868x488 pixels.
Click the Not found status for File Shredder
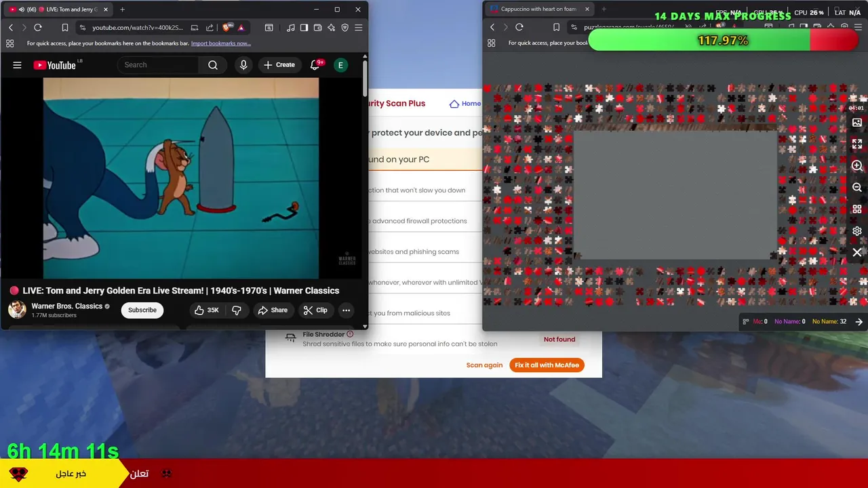(x=559, y=340)
